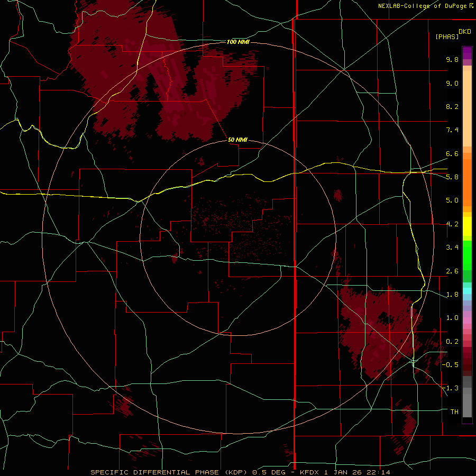Select the 4.2 scale value
This screenshot has height=476, width=476.
(452, 224)
